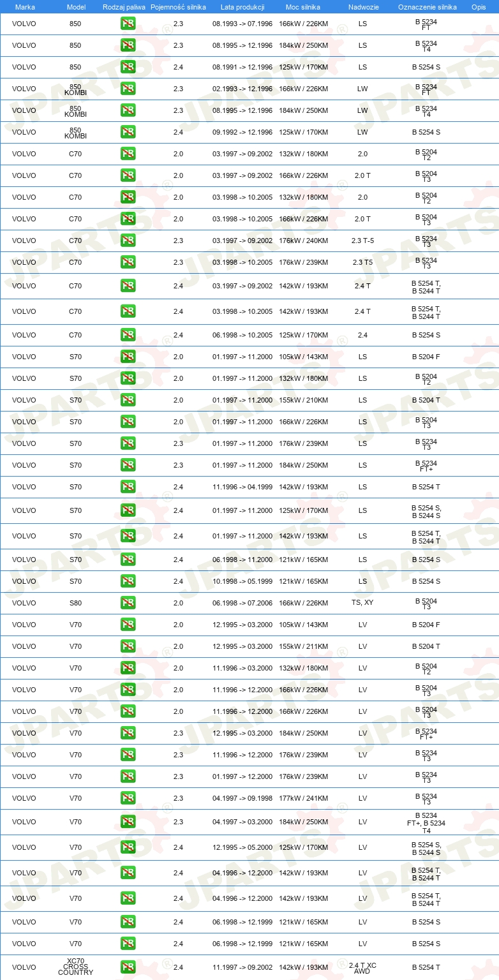Image resolution: width=499 pixels, height=980 pixels.
Task: Click the 2.4 capacity in XC70 CROSS COUNTRY row
Action: point(178,968)
